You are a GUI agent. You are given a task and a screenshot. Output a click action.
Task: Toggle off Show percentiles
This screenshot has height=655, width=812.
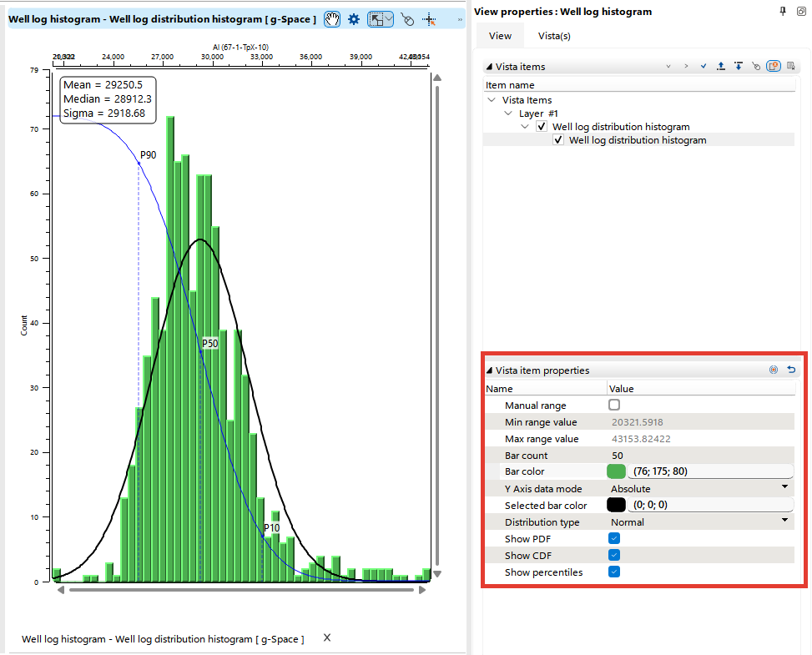click(614, 572)
